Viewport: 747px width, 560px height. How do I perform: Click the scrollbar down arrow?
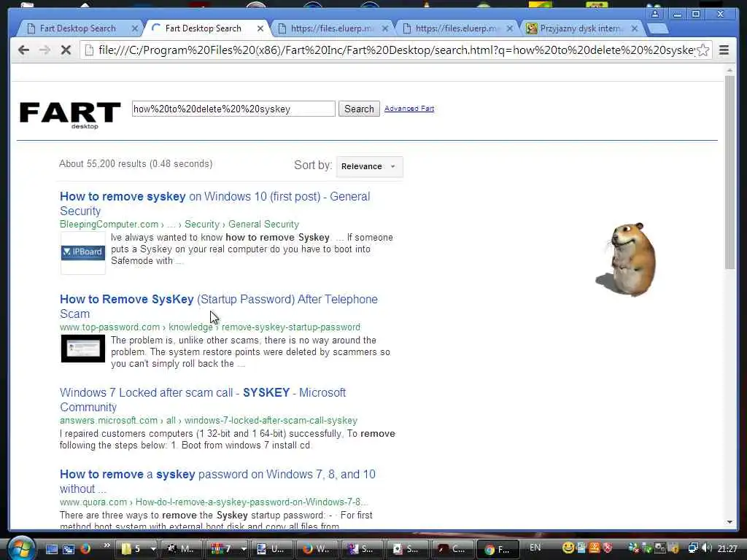coord(729,522)
